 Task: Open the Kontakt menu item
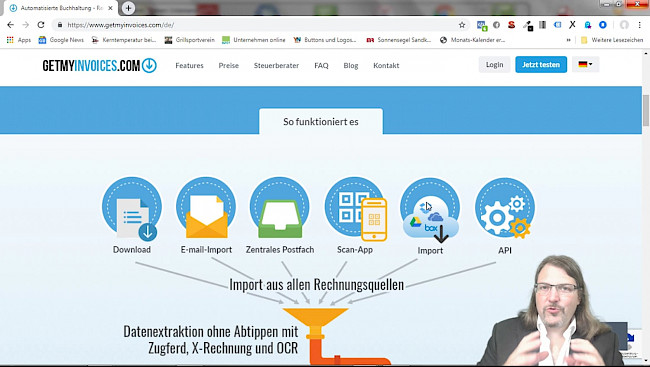pos(386,66)
